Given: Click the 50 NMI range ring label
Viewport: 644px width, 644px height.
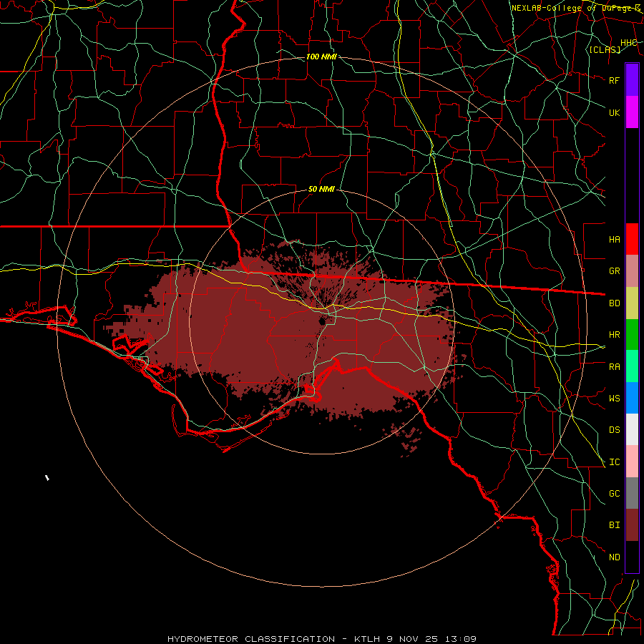Looking at the screenshot, I should coord(321,190).
